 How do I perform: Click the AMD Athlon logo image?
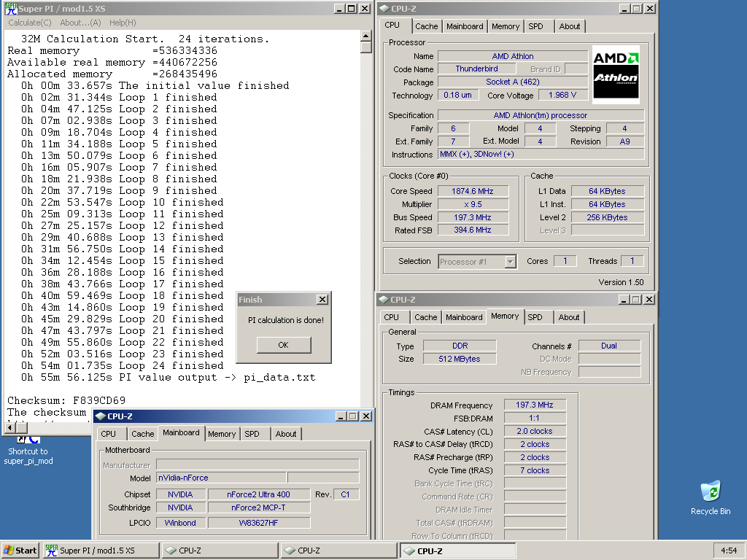point(616,74)
